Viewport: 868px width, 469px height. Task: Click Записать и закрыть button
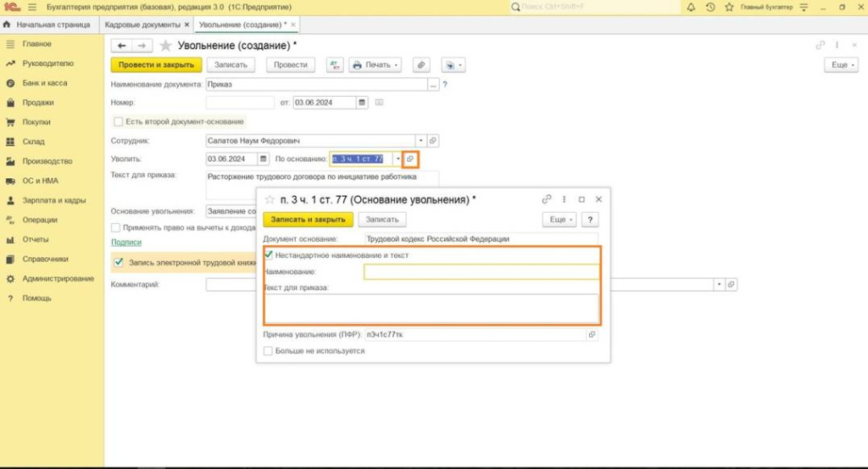click(308, 220)
